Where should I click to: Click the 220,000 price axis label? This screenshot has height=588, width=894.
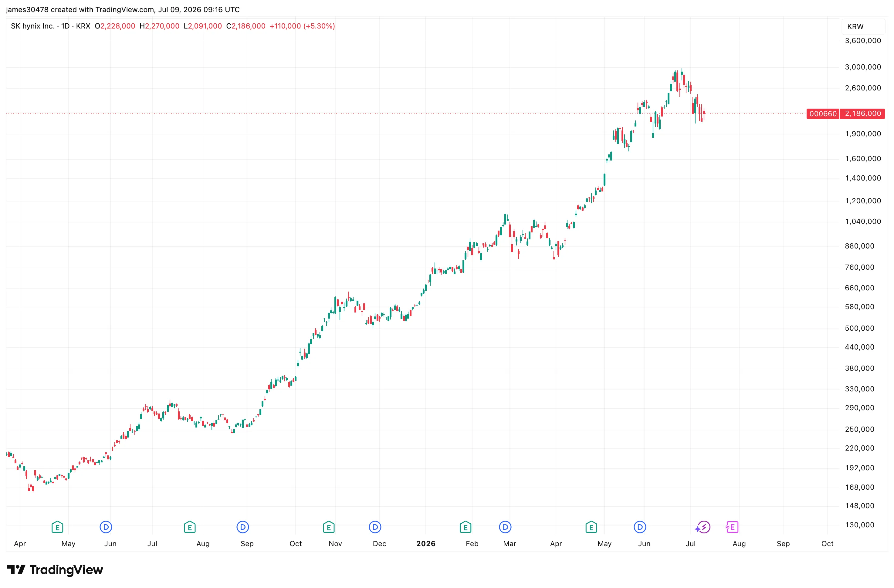tap(859, 448)
